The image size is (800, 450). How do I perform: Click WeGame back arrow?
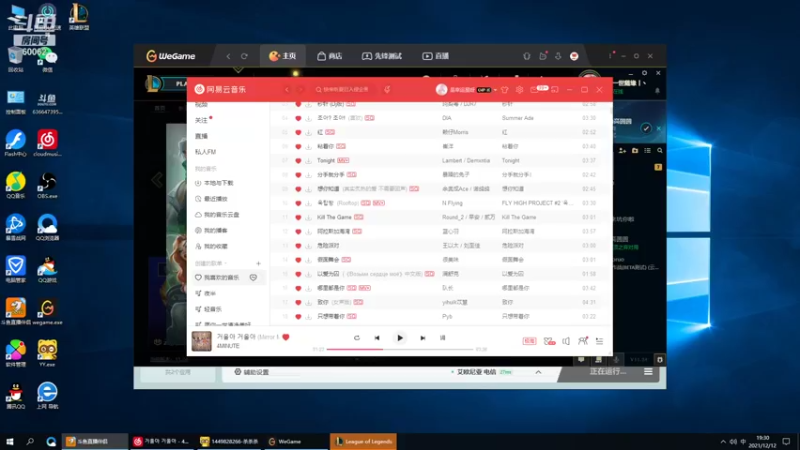229,56
